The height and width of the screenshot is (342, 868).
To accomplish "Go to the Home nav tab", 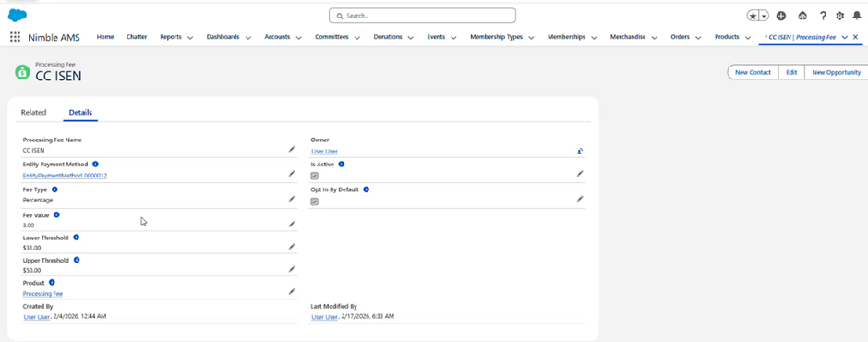I will (105, 37).
